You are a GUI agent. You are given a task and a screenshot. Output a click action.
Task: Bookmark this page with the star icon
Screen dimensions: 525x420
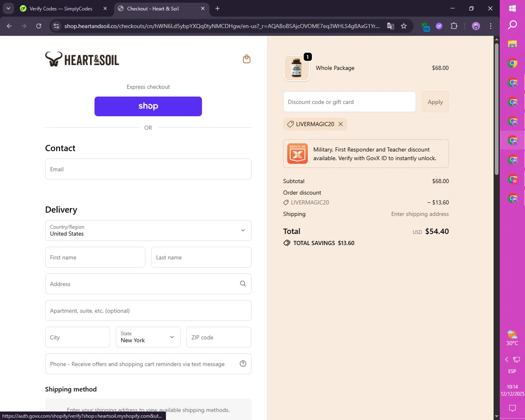[404, 26]
